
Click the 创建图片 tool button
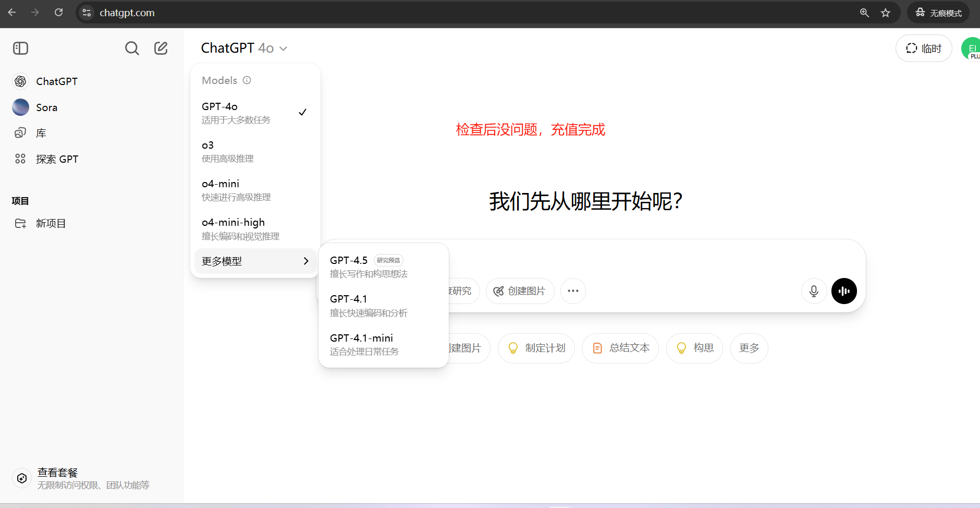[x=520, y=291]
